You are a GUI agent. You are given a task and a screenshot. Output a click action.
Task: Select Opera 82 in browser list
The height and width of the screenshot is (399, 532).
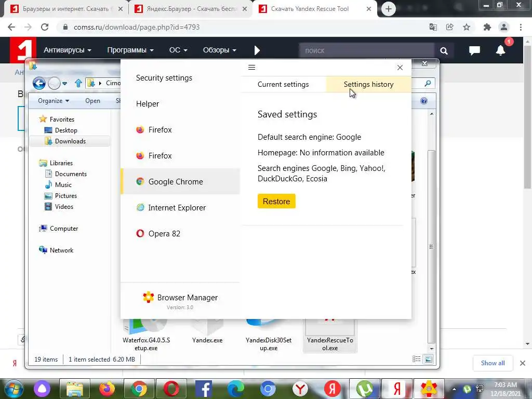point(180,233)
